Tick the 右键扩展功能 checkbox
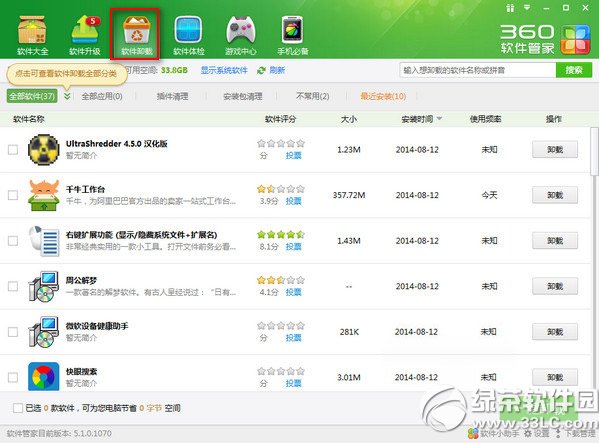Image resolution: width=599 pixels, height=443 pixels. [13, 241]
